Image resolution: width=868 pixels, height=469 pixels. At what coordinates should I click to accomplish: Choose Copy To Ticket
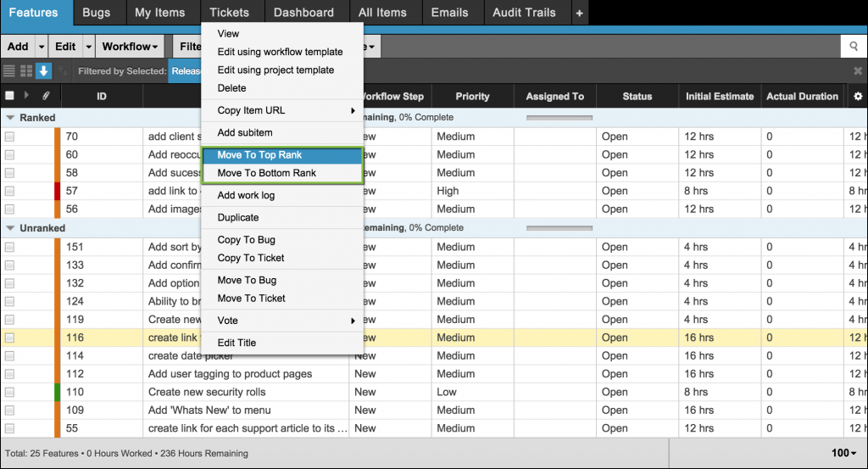(x=281, y=258)
